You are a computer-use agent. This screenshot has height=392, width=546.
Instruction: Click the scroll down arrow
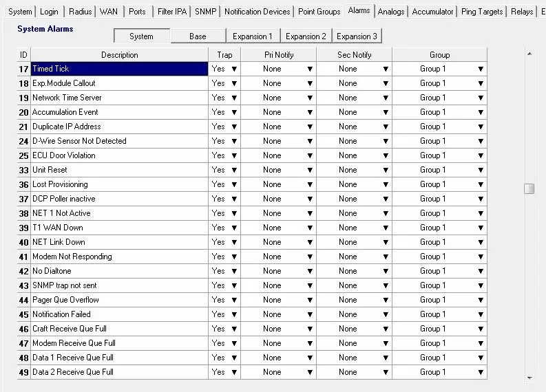(x=529, y=378)
